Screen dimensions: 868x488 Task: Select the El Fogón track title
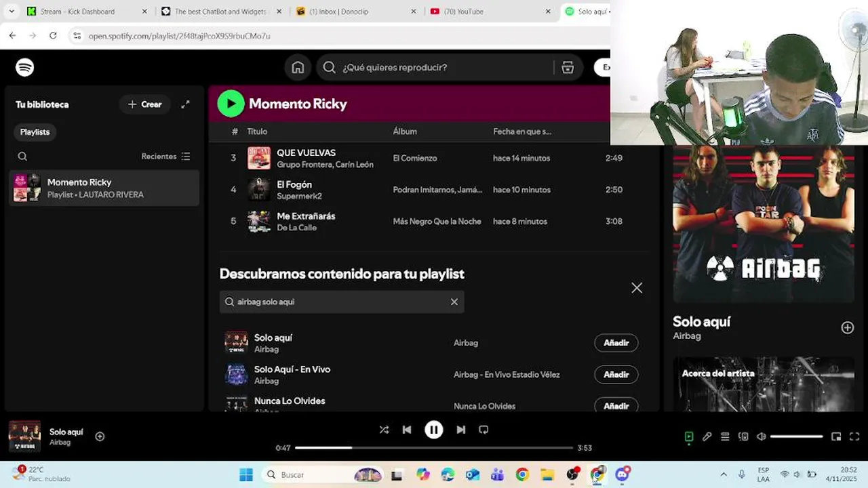294,184
